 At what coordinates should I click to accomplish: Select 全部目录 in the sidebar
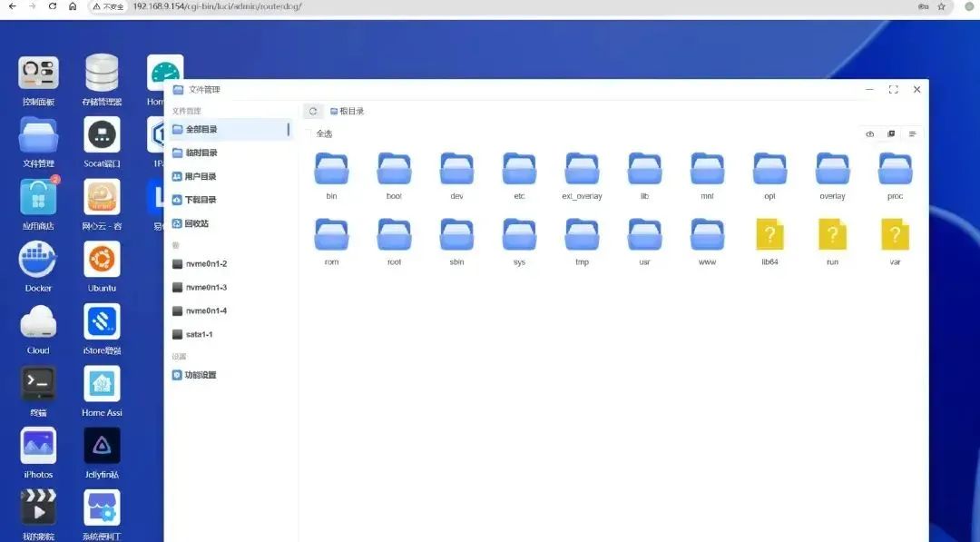(x=230, y=130)
